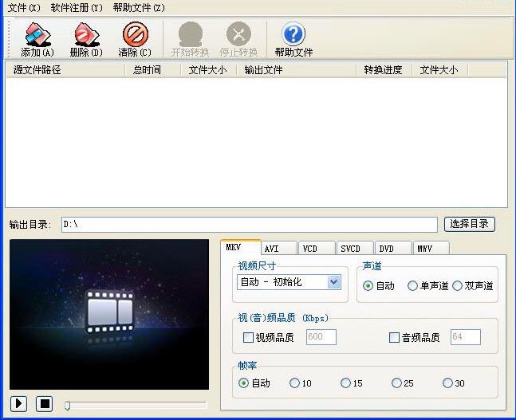Image resolution: width=516 pixels, height=420 pixels.
Task: Select 单声道 mono channel radio
Action: pos(412,286)
